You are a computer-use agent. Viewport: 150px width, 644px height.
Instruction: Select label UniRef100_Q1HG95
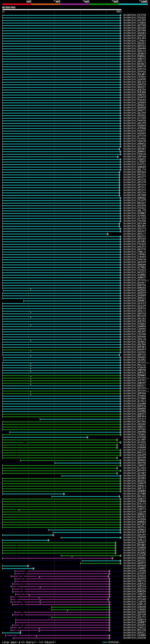(135, 80)
